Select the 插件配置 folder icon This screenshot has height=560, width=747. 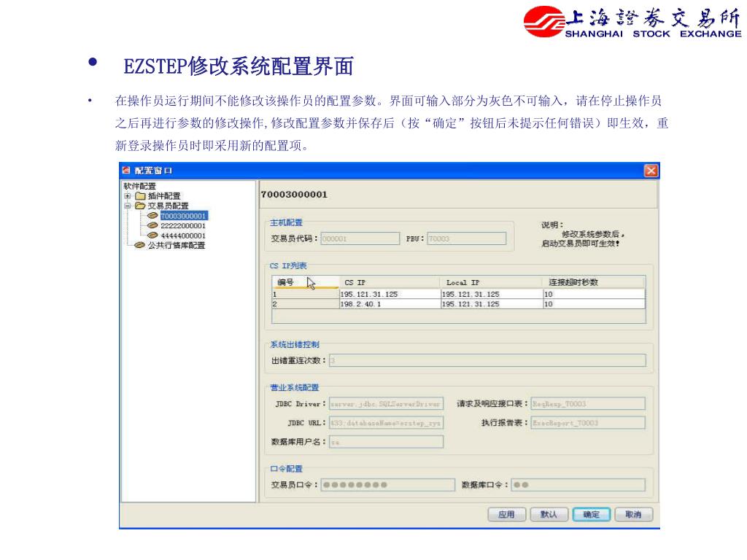[140, 196]
